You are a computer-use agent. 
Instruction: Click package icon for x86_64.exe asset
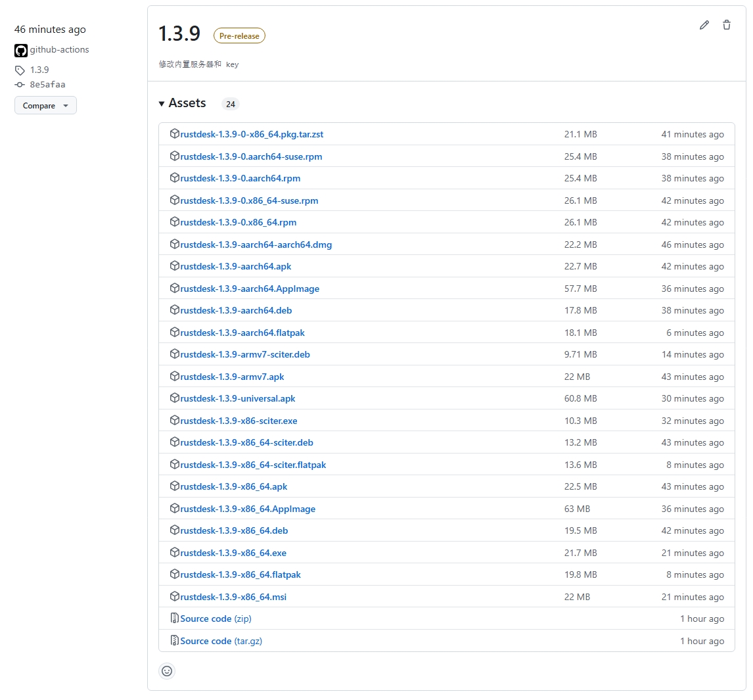[175, 552]
